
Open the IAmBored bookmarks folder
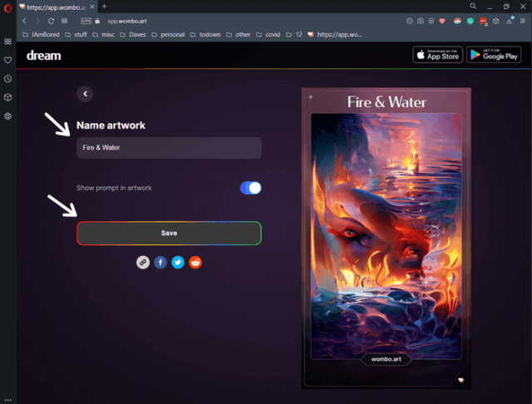point(41,35)
